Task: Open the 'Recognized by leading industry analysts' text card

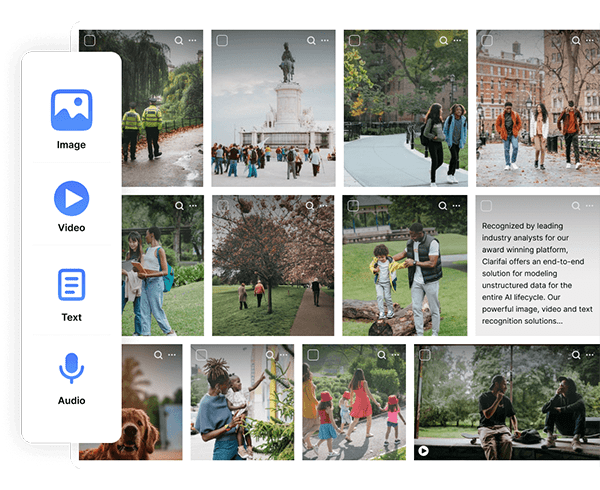Action: (x=537, y=265)
